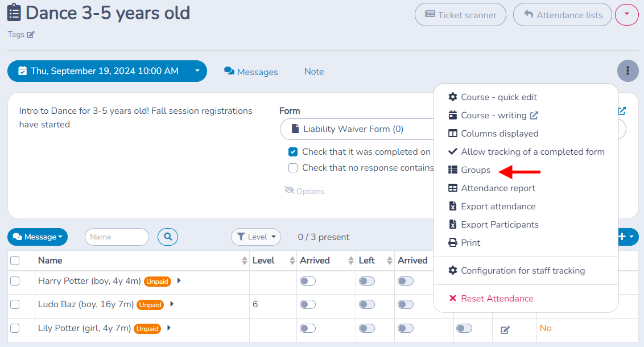The height and width of the screenshot is (347, 644).
Task: Toggle Ludo Baz's Left switch
Action: pyautogui.click(x=367, y=304)
